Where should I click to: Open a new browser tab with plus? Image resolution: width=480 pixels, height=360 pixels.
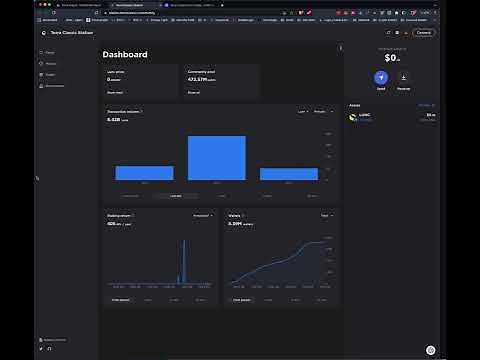pyautogui.click(x=222, y=5)
